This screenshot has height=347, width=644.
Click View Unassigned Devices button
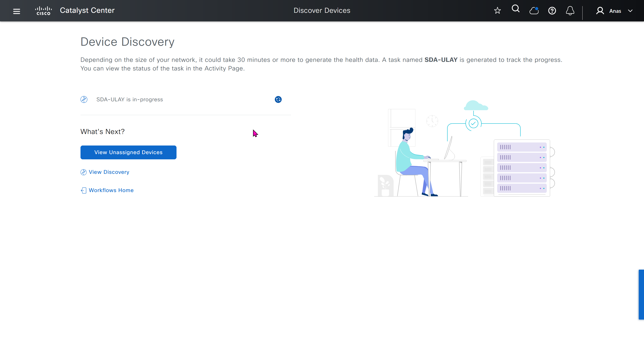[x=128, y=152]
